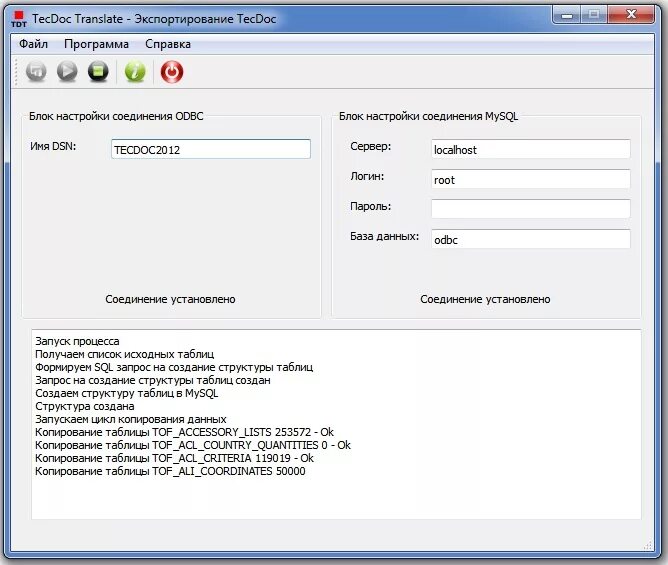
Task: Click the toolbar drag handle grip
Action: pos(16,72)
